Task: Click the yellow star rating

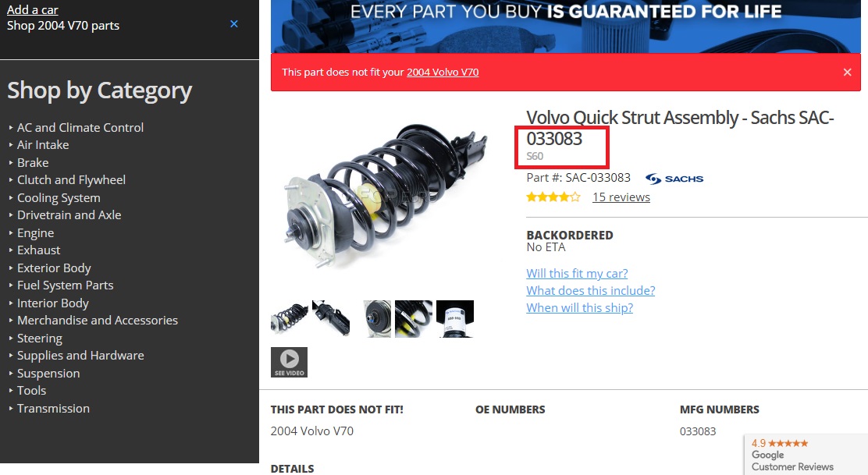Action: pos(553,197)
